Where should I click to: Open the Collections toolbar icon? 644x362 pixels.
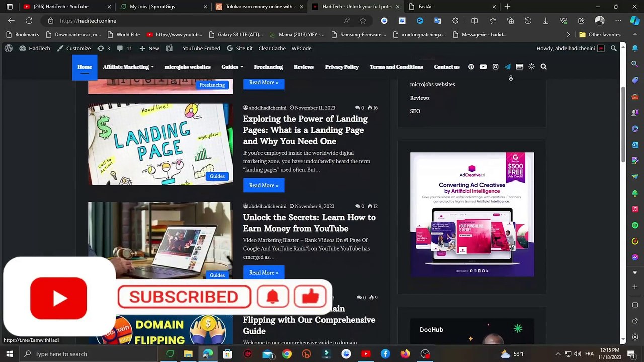(510, 21)
